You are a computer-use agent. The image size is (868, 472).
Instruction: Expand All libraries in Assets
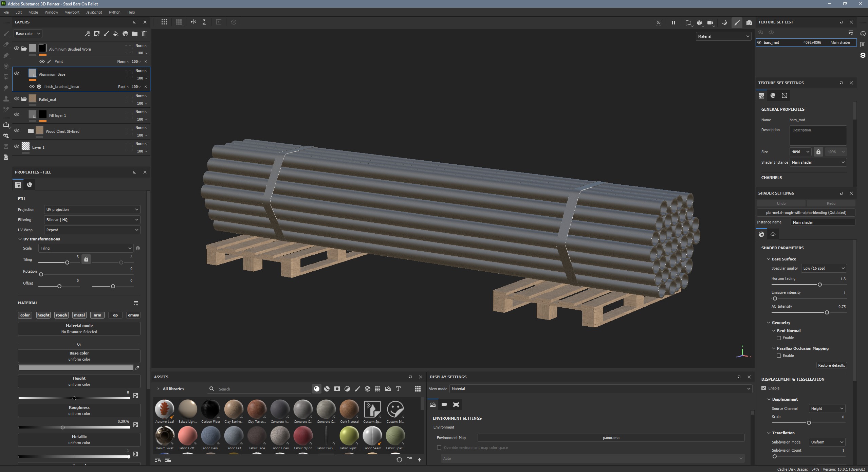tap(158, 389)
